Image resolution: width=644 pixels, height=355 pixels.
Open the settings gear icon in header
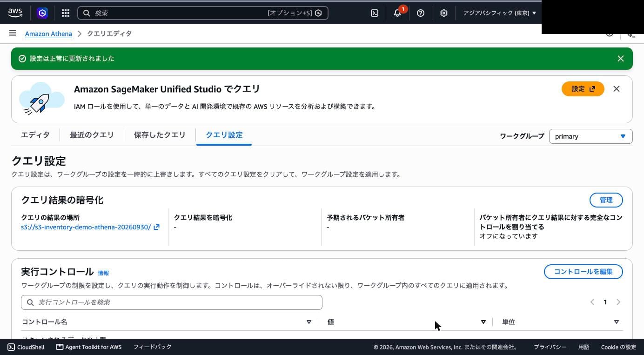444,13
